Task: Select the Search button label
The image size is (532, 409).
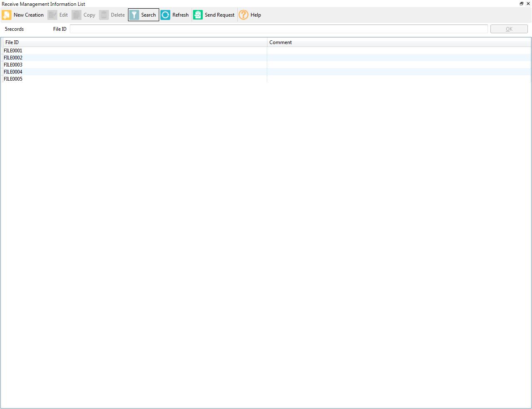Action: pyautogui.click(x=148, y=15)
